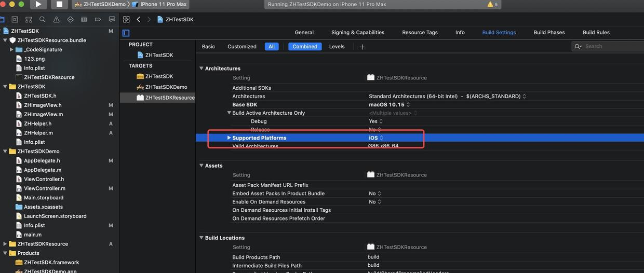The width and height of the screenshot is (644, 273).
Task: Show Basic build settings
Action: tap(208, 46)
